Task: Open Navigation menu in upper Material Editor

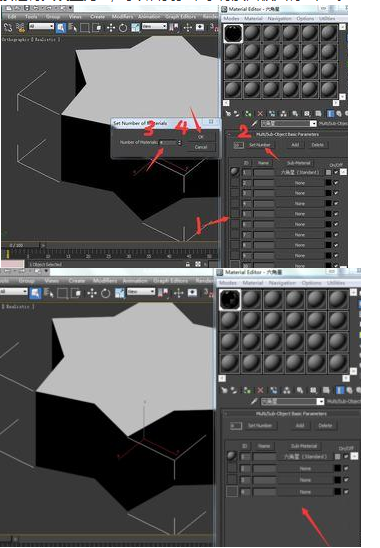Action: point(279,19)
